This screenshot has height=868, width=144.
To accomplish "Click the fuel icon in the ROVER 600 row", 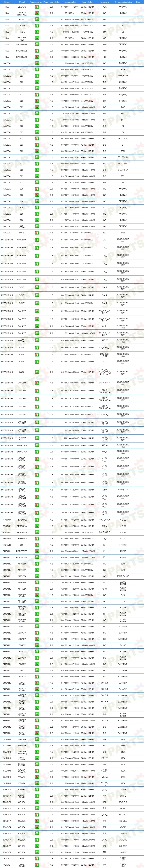I will pos(37,545).
